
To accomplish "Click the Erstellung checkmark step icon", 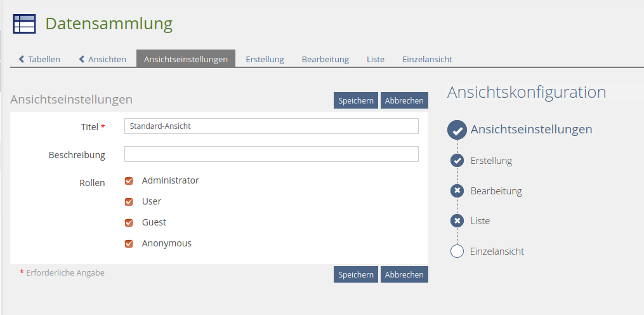I will pos(457,161).
